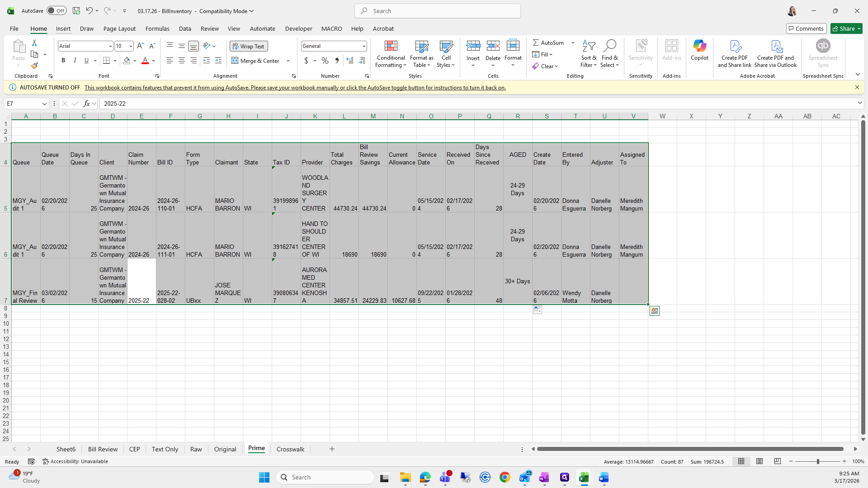Viewport: 868px width, 488px height.
Task: Click the Increase Indent icon
Action: [218, 61]
